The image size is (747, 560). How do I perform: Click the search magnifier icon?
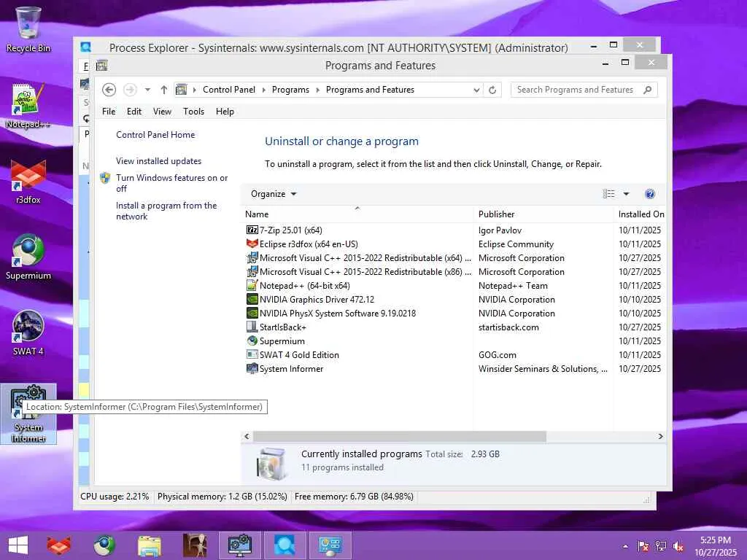click(x=648, y=90)
